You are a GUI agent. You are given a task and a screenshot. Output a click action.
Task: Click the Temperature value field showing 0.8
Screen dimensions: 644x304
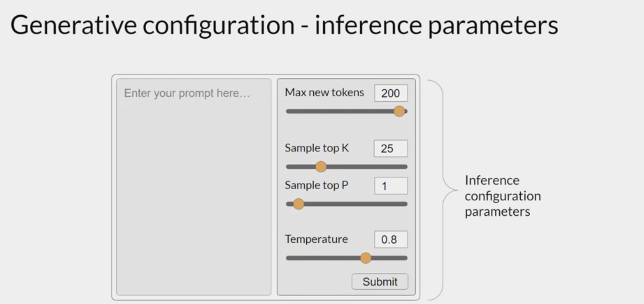tap(391, 239)
